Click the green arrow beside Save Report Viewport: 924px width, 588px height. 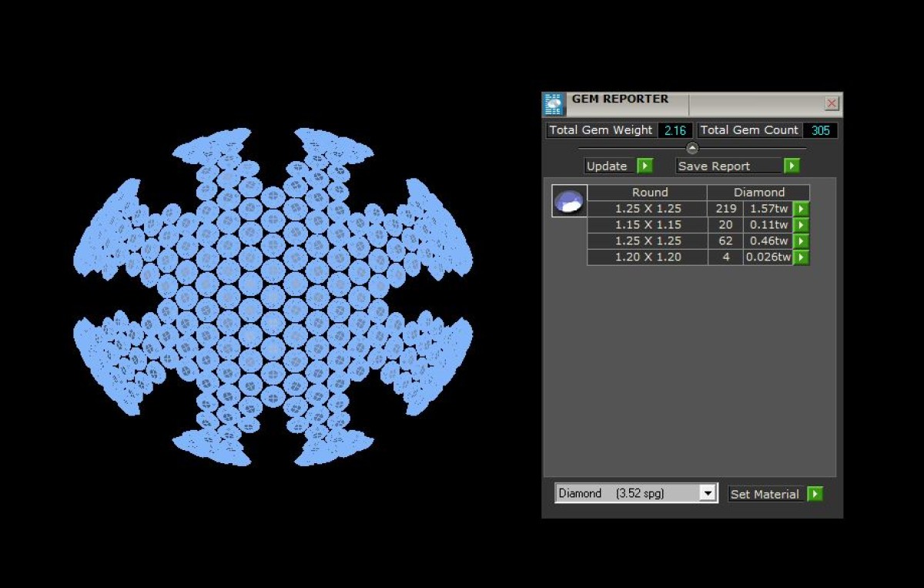(792, 166)
